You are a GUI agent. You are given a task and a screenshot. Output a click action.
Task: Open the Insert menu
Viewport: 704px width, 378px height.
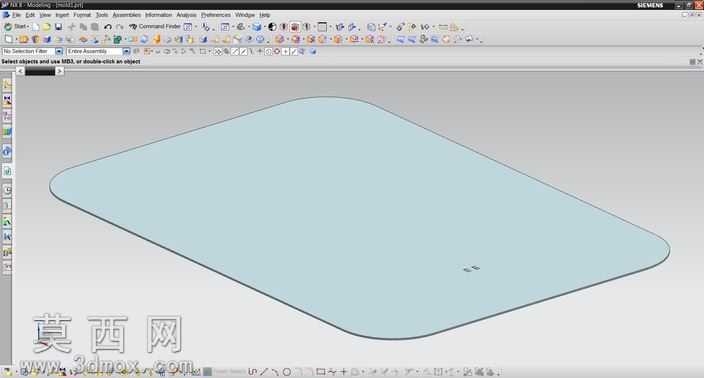(x=62, y=15)
